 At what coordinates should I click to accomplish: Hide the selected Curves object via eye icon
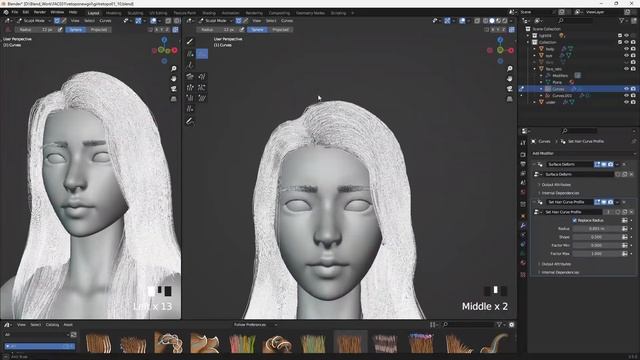coord(627,89)
